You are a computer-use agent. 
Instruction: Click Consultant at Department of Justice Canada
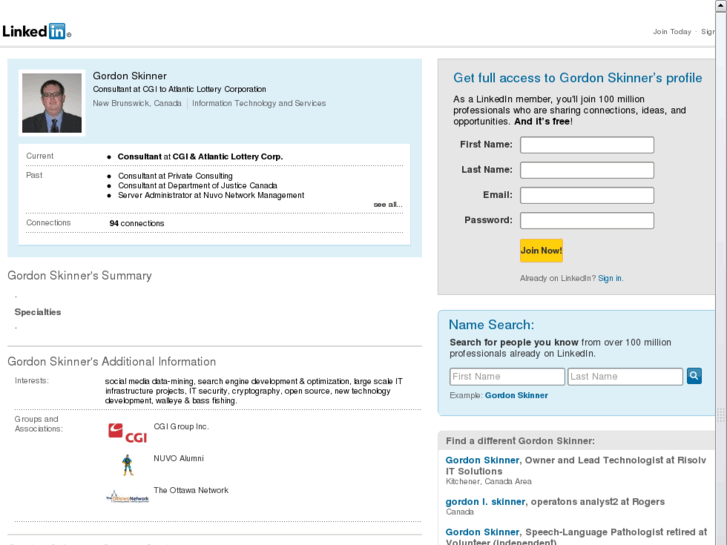click(x=198, y=186)
